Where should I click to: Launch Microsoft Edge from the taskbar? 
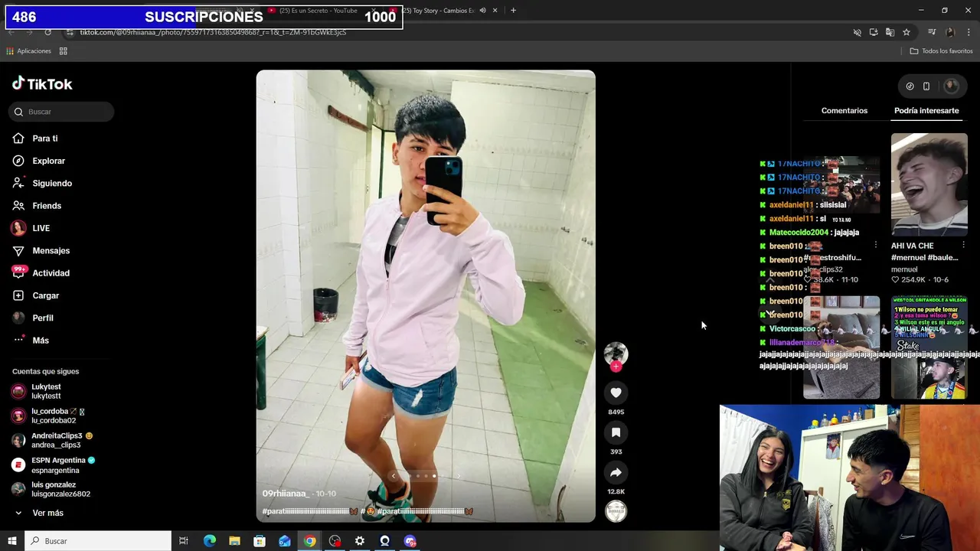click(x=210, y=541)
